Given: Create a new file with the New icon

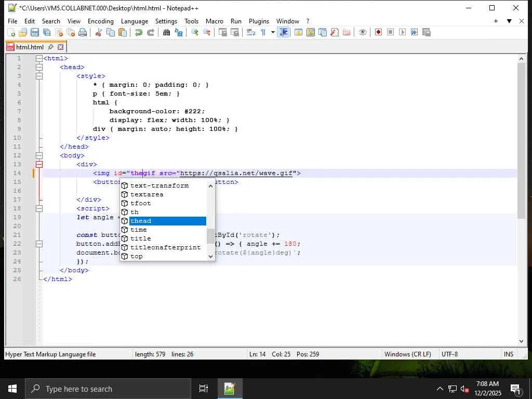Looking at the screenshot, I should point(11,33).
